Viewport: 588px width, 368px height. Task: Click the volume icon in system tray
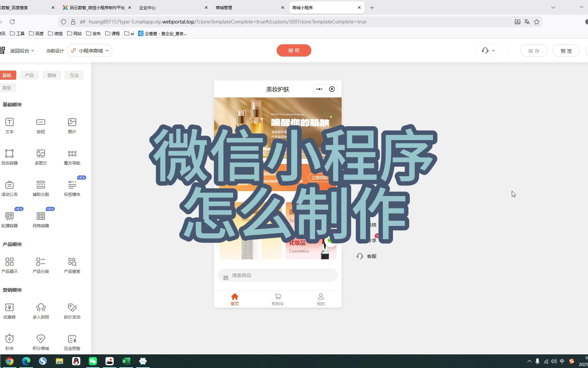tap(554, 361)
